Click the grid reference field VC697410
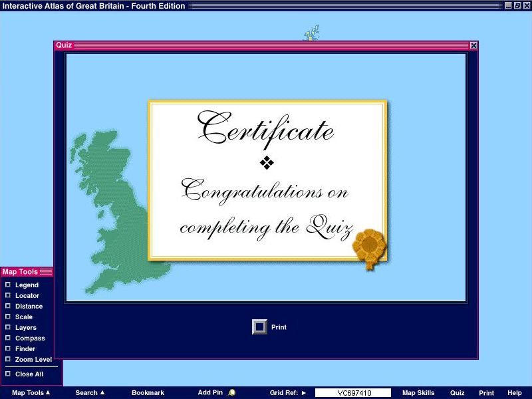Screen dimensions: 532x399 tap(353, 393)
